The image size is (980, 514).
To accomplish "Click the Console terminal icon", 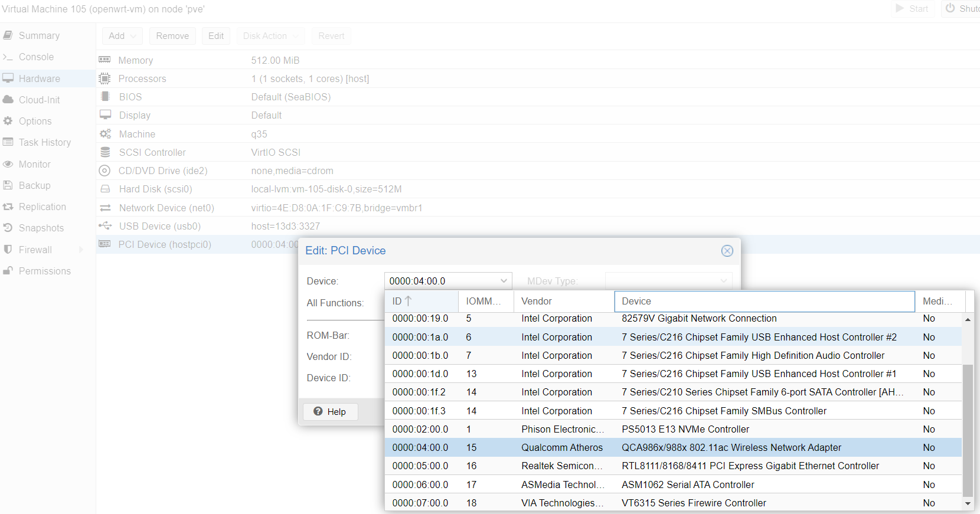I will tap(8, 57).
